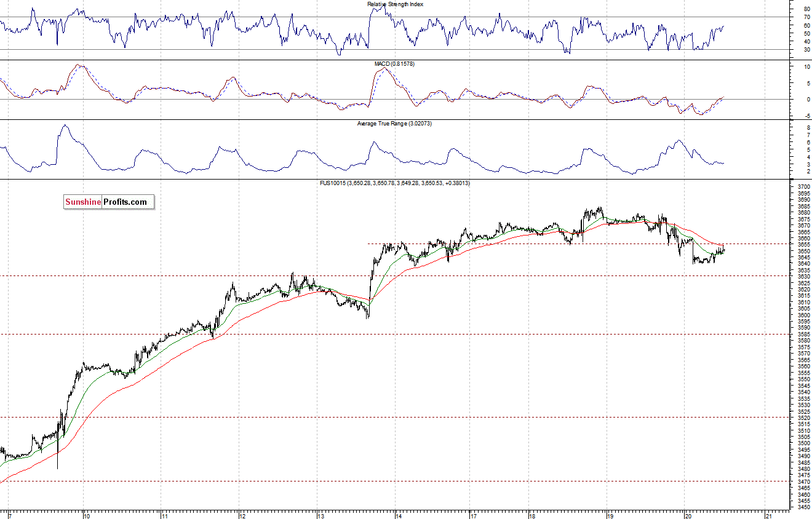Click the 3450 price axis label

803,507
